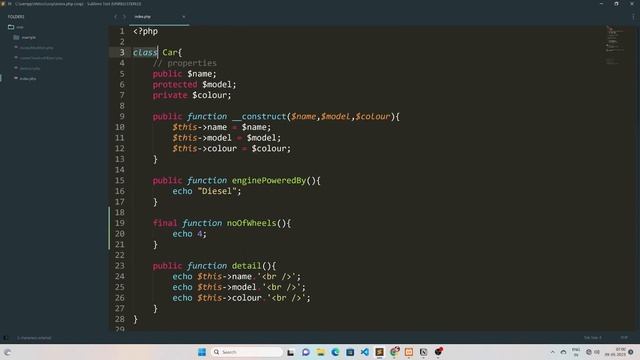Show hidden system tray icons
The width and height of the screenshot is (640, 360).
pyautogui.click(x=552, y=352)
